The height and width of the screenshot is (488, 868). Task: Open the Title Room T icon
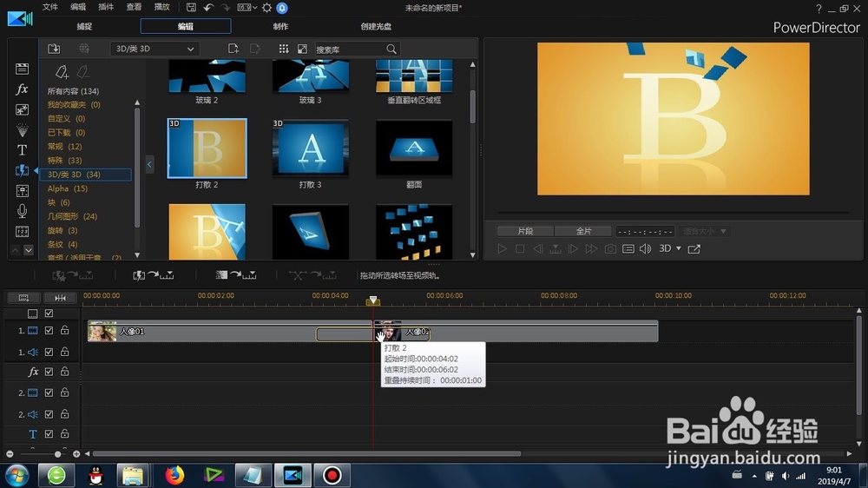[23, 150]
